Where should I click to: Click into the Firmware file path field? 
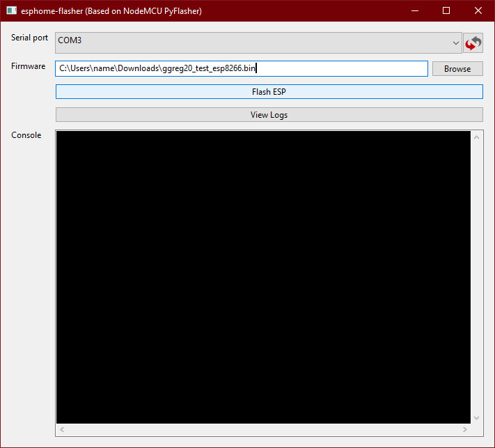point(242,68)
